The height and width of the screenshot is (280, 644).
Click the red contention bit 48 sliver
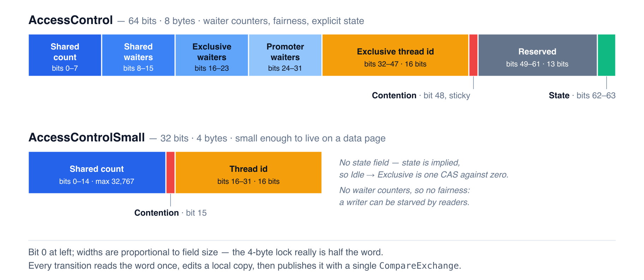click(x=473, y=55)
